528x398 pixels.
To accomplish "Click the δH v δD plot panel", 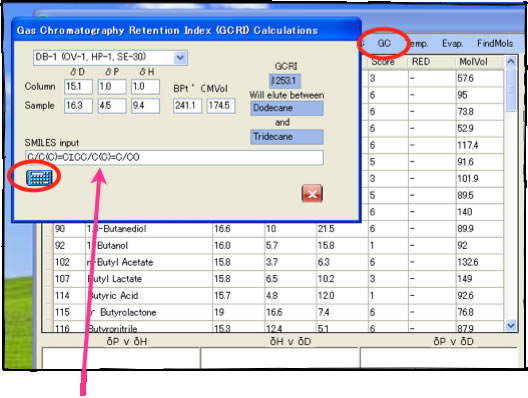I will [x=280, y=358].
